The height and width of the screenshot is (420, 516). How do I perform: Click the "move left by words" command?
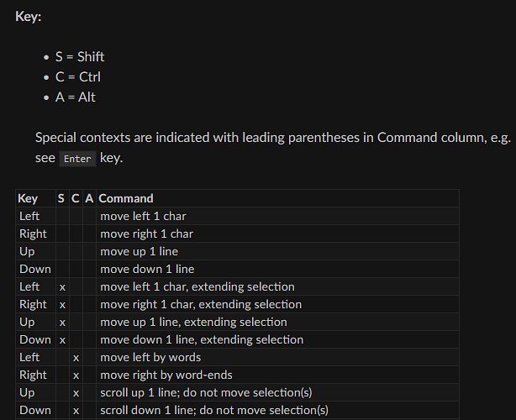pos(150,357)
